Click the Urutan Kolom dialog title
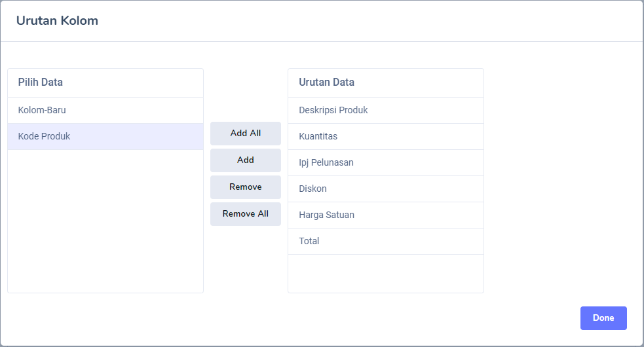 click(58, 21)
